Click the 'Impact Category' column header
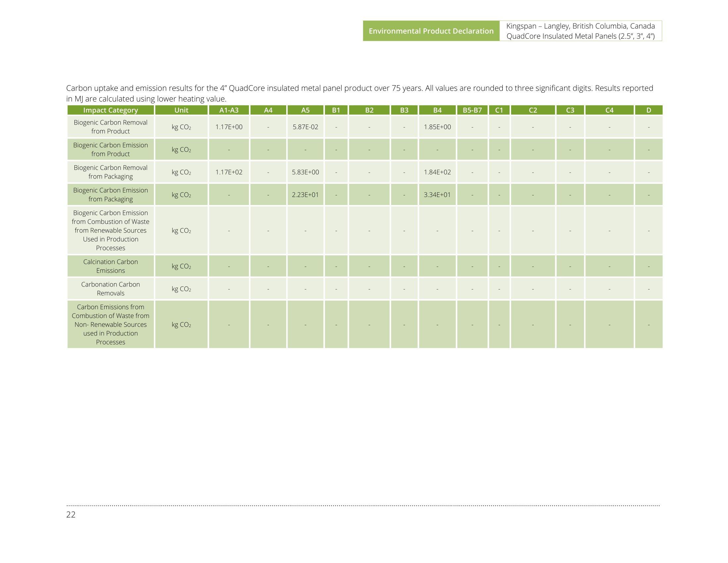Image resolution: width=728 pixels, height=563 pixels. (x=111, y=110)
